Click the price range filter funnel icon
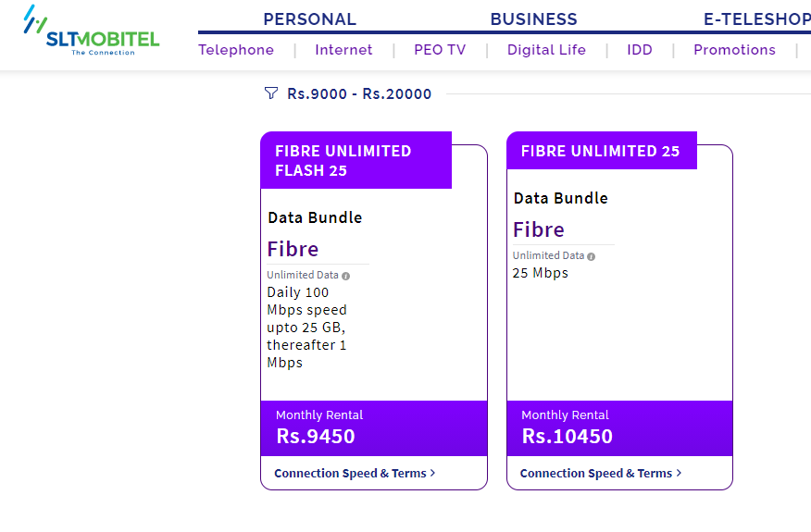 click(271, 93)
